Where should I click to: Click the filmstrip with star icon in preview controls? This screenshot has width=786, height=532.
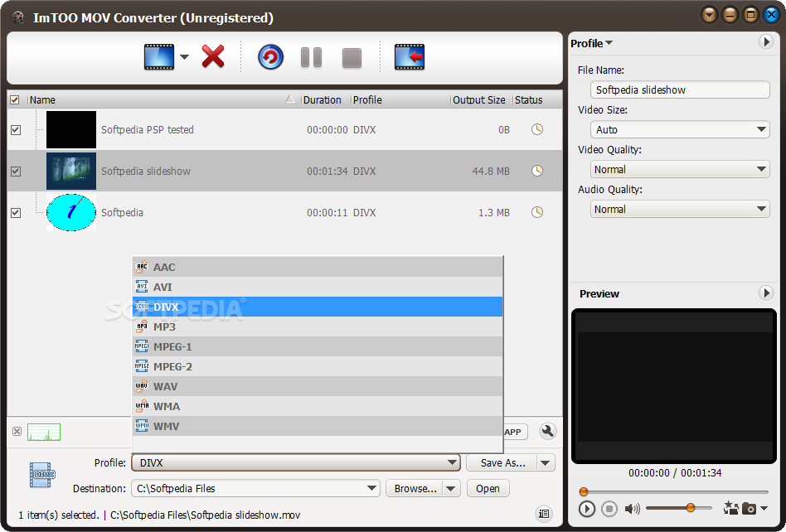(x=730, y=508)
